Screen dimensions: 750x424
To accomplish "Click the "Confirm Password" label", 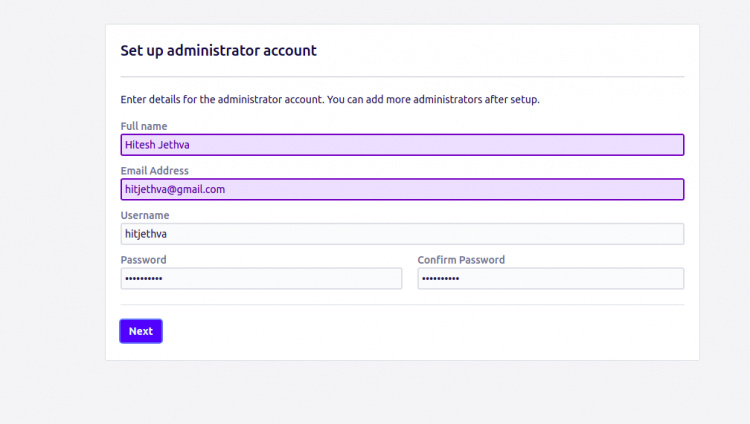I will (x=461, y=260).
